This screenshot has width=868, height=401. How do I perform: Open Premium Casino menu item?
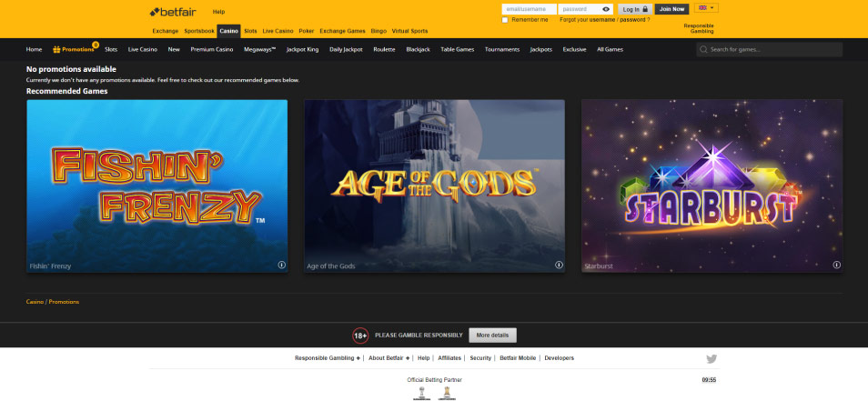pos(212,49)
